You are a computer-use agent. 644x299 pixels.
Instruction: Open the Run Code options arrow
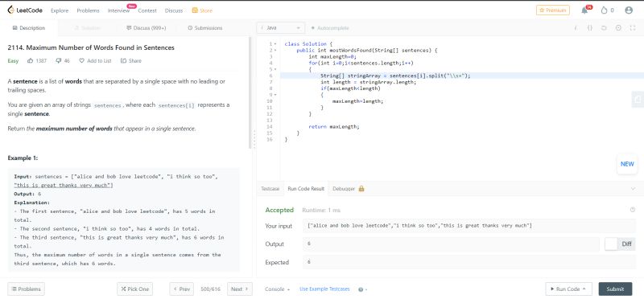584,289
